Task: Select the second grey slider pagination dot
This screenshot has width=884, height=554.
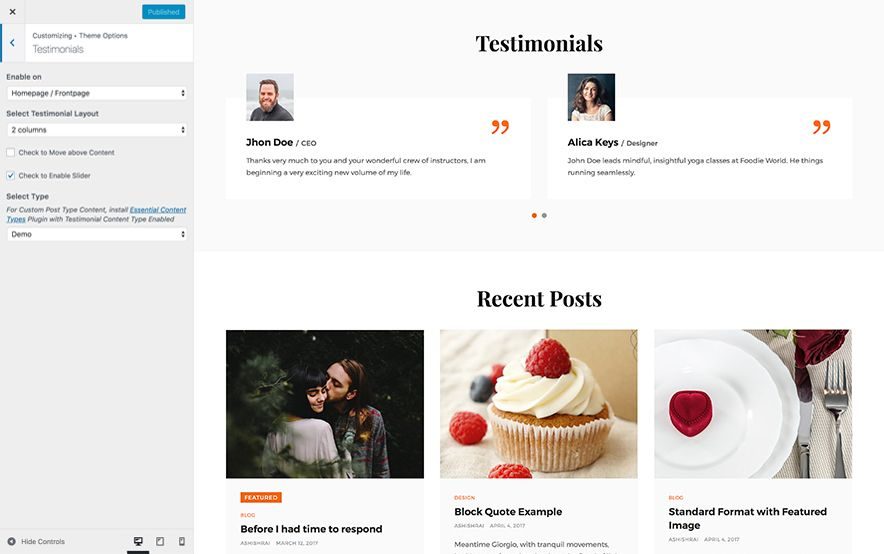Action: point(544,215)
